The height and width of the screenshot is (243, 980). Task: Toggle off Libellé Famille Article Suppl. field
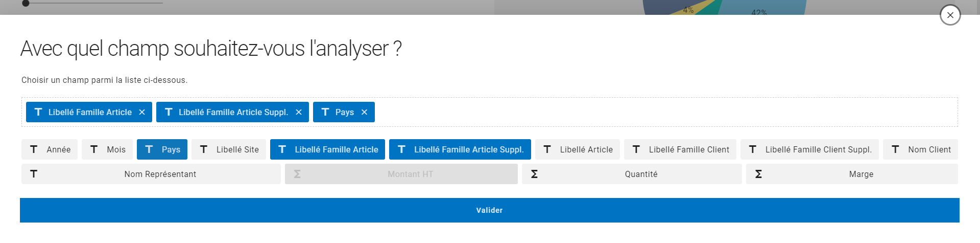click(460, 150)
